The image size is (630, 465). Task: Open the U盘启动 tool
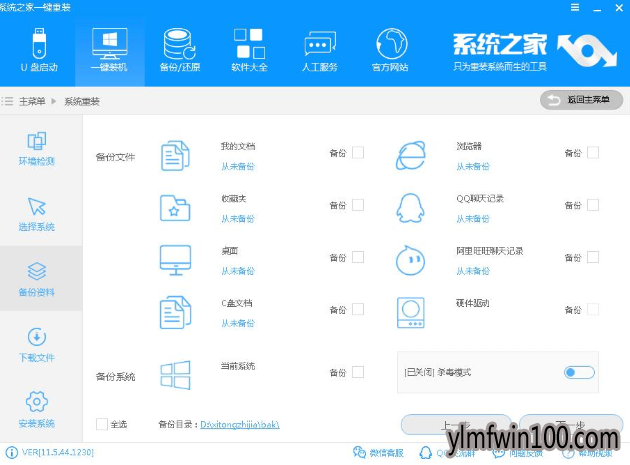point(39,50)
